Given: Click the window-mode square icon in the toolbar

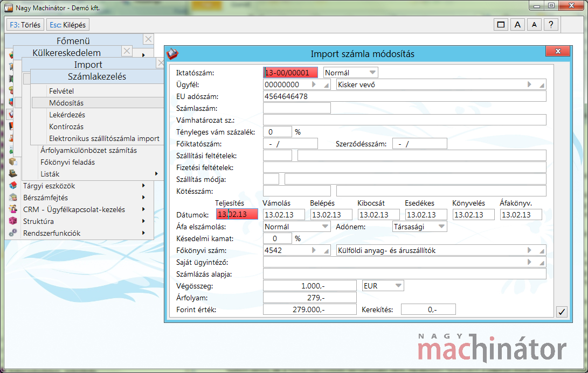Looking at the screenshot, I should pos(501,25).
